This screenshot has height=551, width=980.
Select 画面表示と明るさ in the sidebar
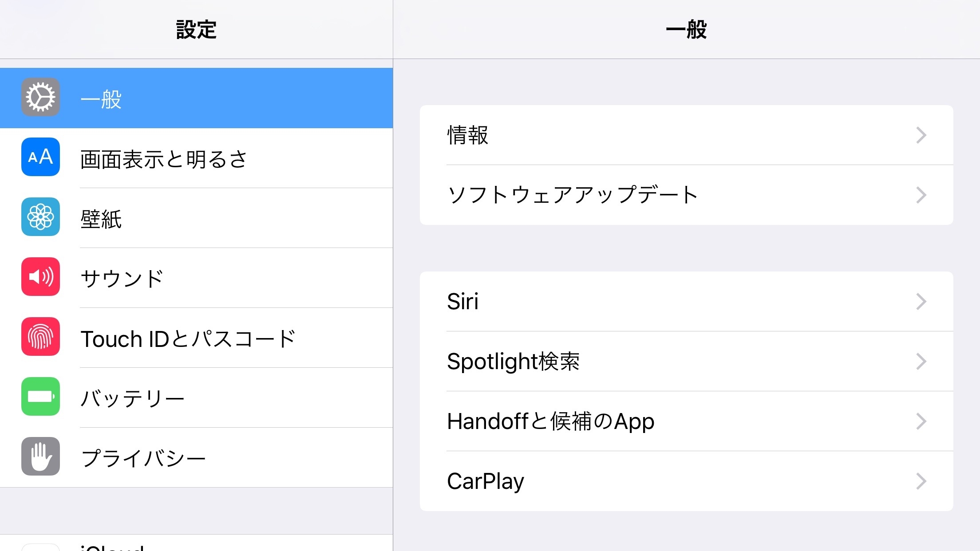point(163,159)
